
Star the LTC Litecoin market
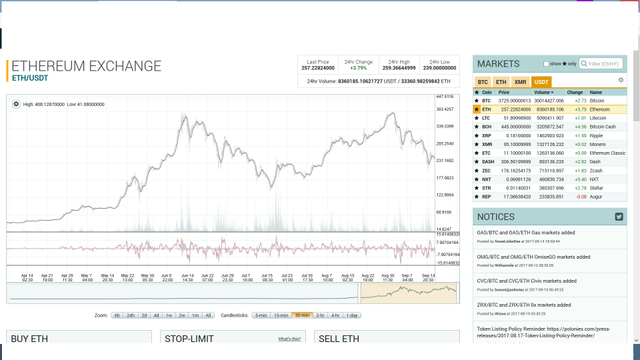point(476,118)
